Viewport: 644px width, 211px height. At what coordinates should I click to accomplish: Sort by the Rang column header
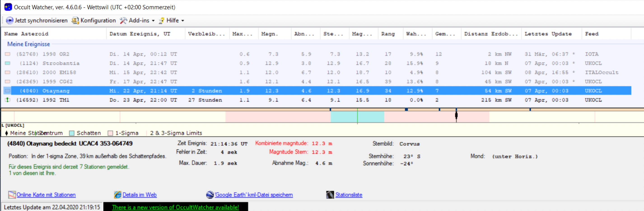coord(388,34)
